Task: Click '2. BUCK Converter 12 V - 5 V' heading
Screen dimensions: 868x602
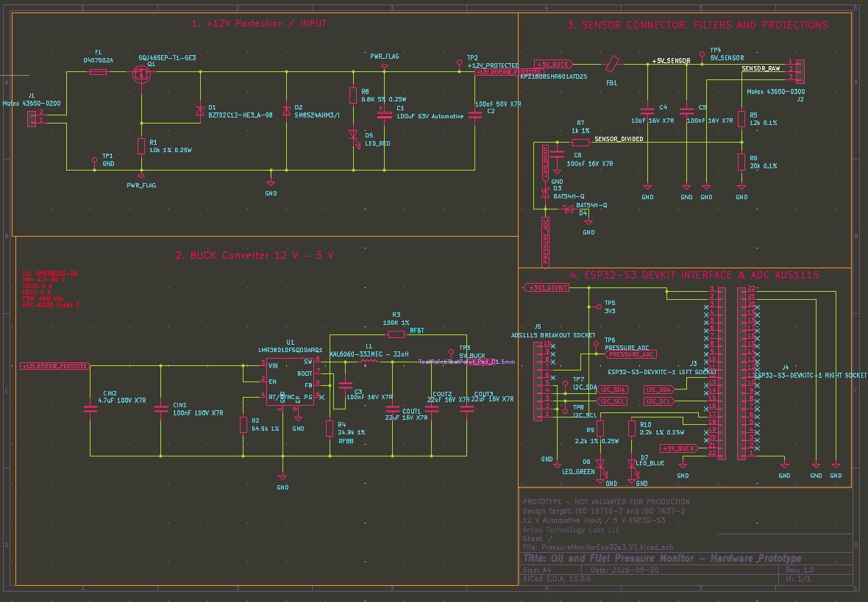Action: 255,255
